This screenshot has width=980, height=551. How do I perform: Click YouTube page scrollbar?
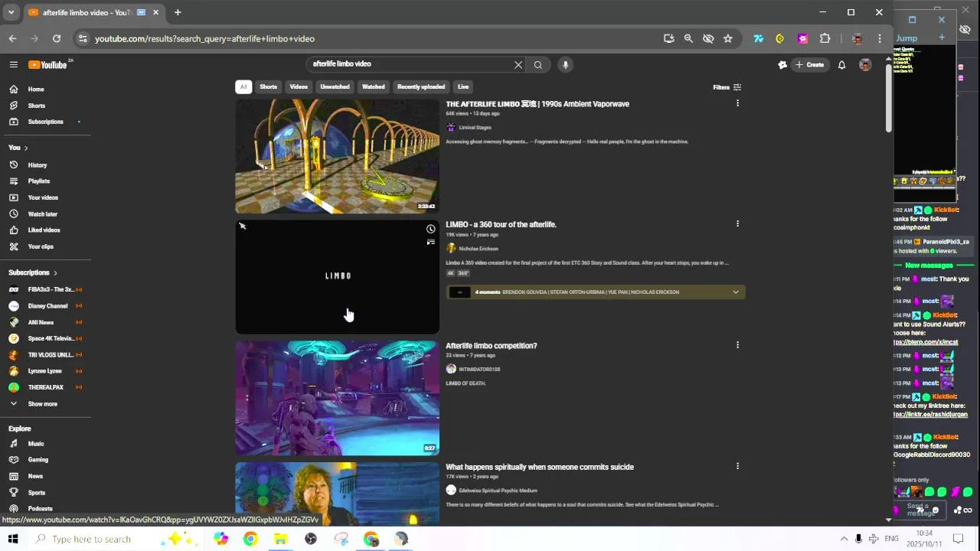coord(888,99)
